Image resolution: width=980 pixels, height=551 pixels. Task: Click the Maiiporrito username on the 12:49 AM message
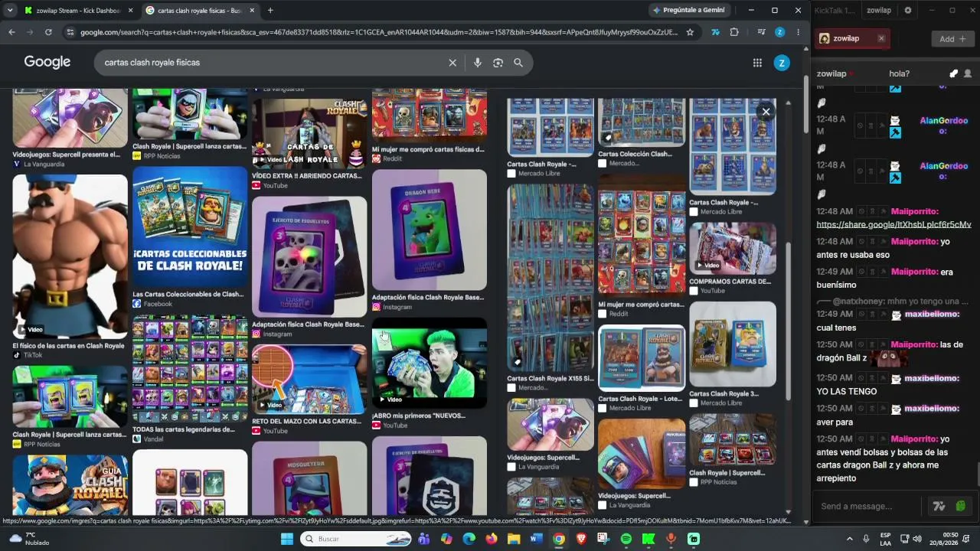[x=914, y=272]
